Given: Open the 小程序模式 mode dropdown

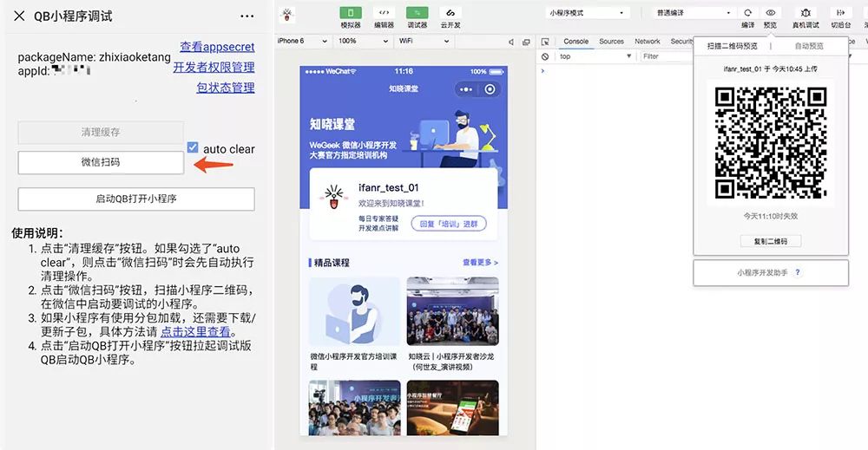Looking at the screenshot, I should coord(588,13).
